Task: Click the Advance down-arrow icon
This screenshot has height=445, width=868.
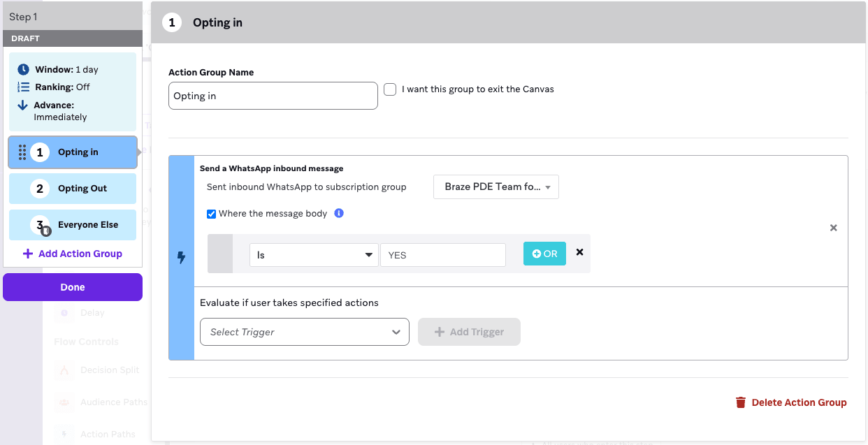Action: [23, 105]
